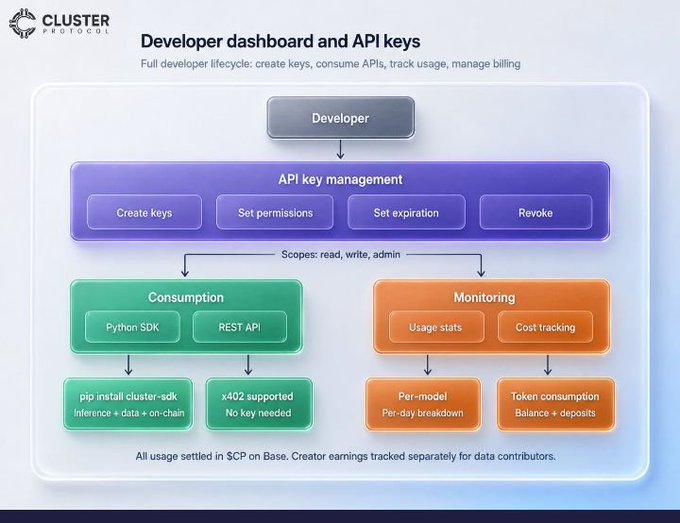Click the Cluster Protocol logo icon

click(23, 23)
